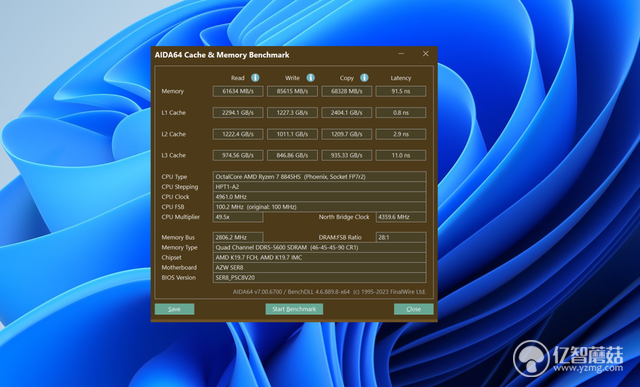Click the Memory Latency 91.5 ns field
The height and width of the screenshot is (387, 640).
[x=401, y=91]
